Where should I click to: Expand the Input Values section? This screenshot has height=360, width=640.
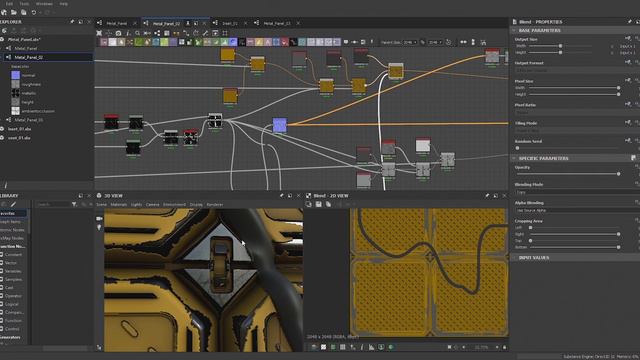pyautogui.click(x=514, y=258)
